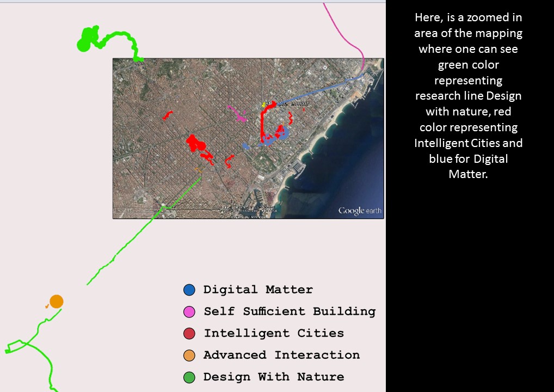The image size is (554, 392).
Task: Select the large orange circle marker at lower left
Action: (x=57, y=301)
